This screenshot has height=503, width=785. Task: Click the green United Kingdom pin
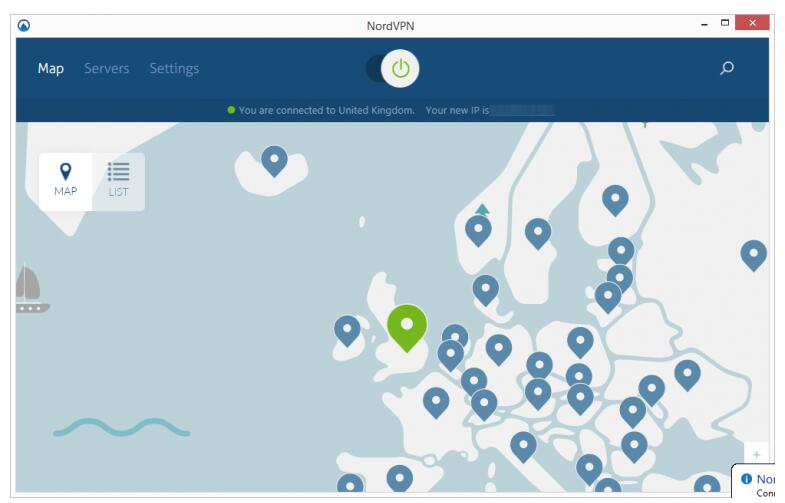point(407,327)
